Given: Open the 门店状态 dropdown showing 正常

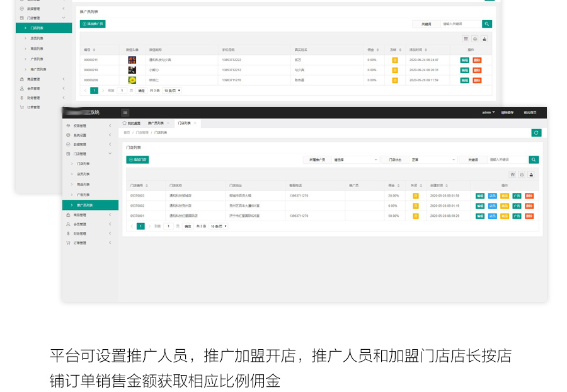Looking at the screenshot, I should coord(432,160).
